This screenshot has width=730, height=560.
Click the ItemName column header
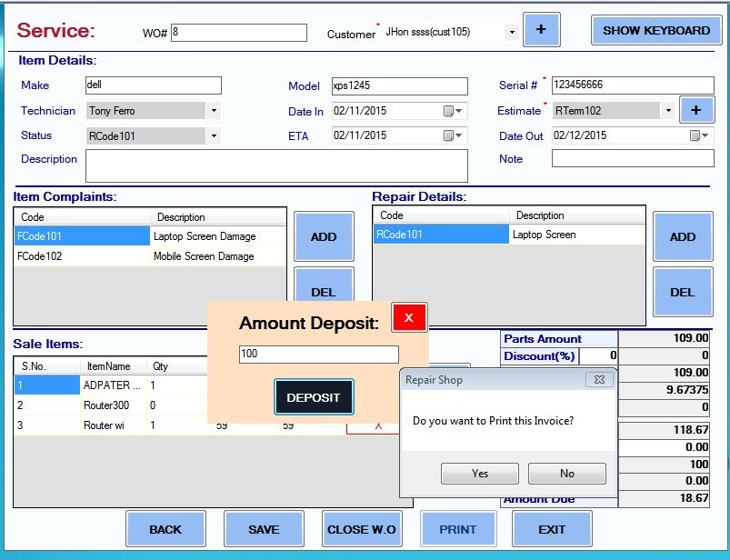tap(114, 365)
